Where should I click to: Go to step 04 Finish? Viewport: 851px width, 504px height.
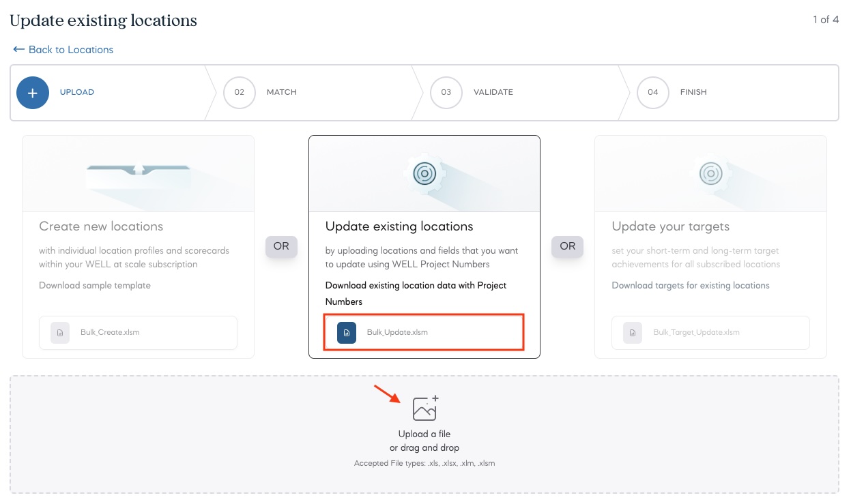(x=693, y=92)
